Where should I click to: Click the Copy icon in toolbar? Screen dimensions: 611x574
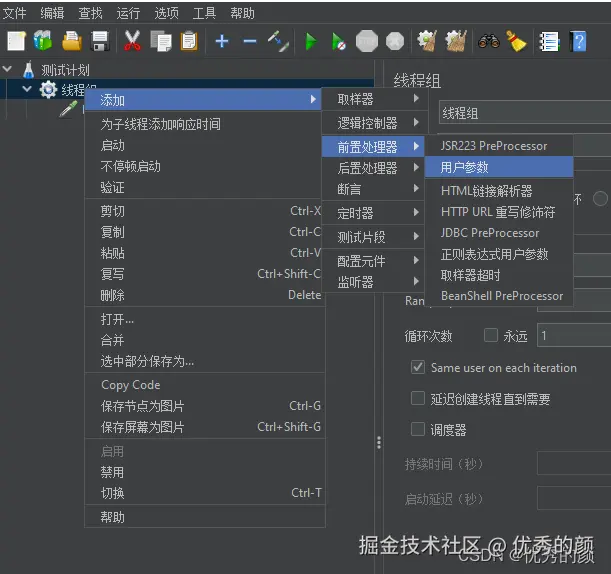[161, 41]
